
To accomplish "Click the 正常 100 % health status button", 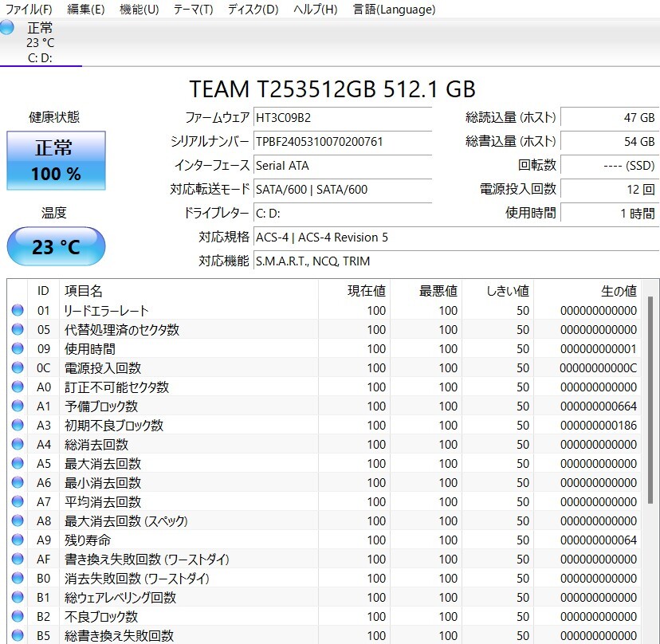I will click(x=56, y=160).
